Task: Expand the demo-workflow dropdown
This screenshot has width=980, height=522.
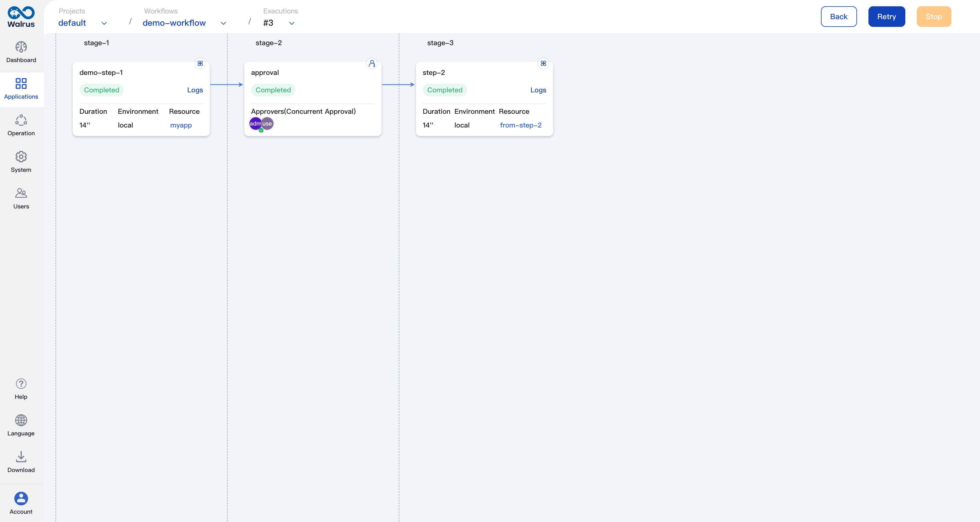Action: click(223, 23)
